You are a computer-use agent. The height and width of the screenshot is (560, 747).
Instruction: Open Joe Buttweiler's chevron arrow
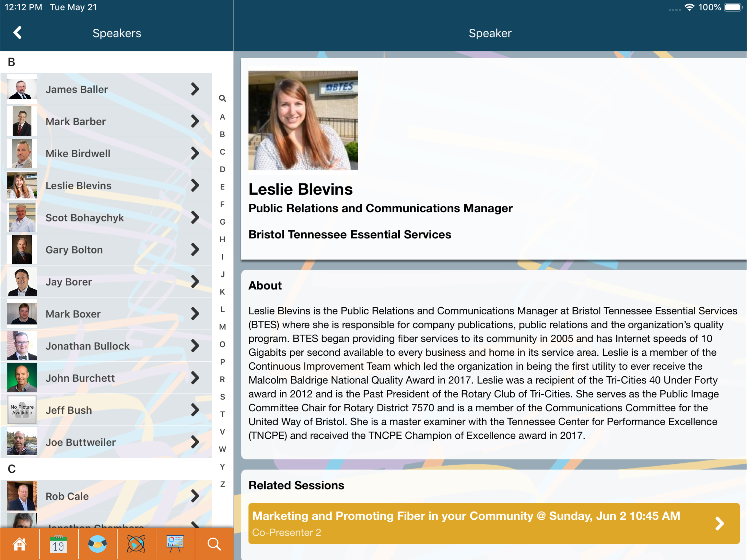pos(195,442)
